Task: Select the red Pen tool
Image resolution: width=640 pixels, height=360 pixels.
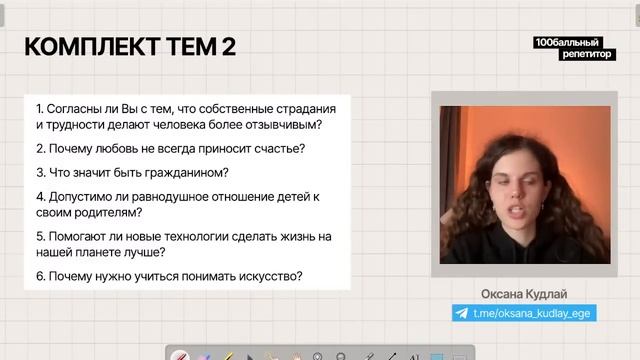Action: (180, 356)
